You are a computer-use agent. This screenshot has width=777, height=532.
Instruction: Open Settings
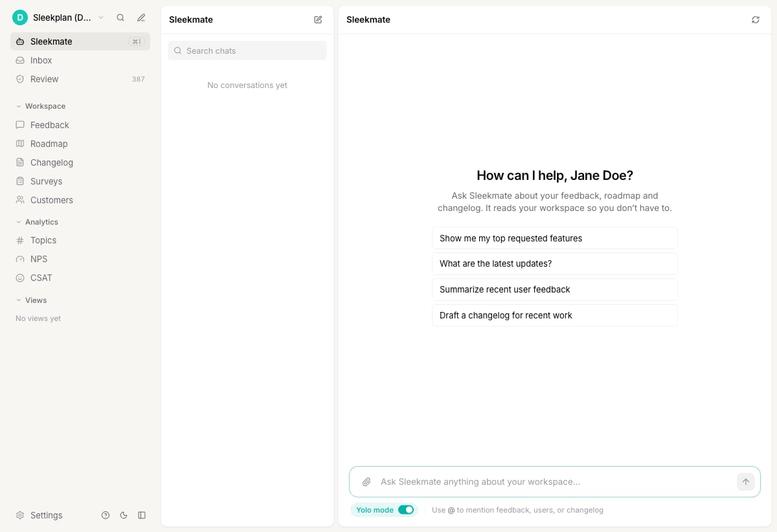pyautogui.click(x=39, y=515)
